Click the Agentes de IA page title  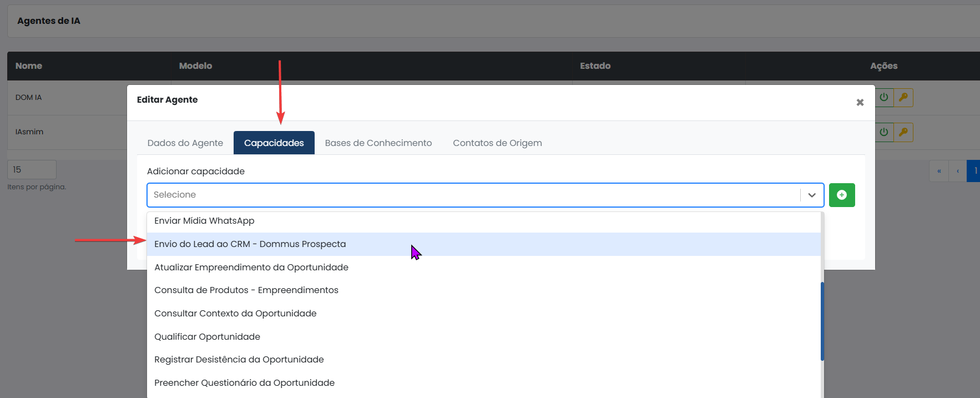pos(49,21)
